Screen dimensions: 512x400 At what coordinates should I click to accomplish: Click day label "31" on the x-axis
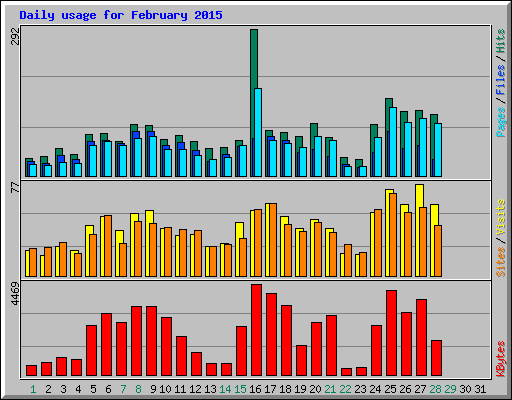480,389
